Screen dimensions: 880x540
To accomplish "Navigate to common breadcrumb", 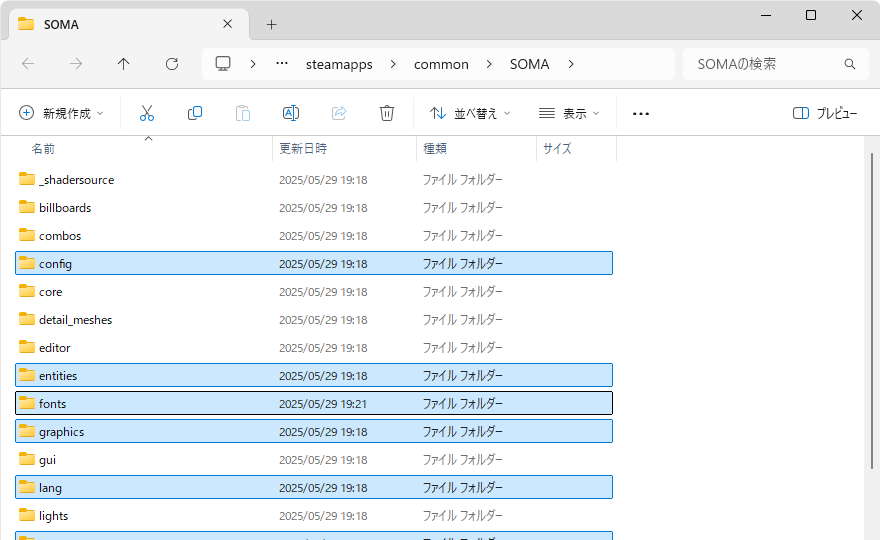I will click(441, 65).
